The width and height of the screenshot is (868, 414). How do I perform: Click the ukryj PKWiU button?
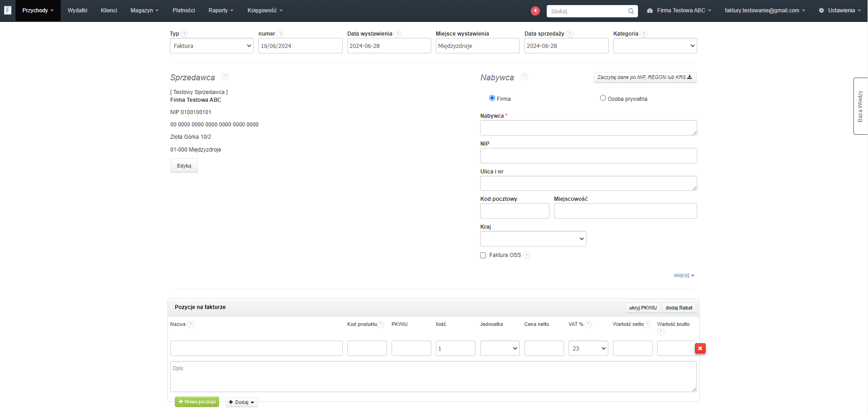click(643, 308)
